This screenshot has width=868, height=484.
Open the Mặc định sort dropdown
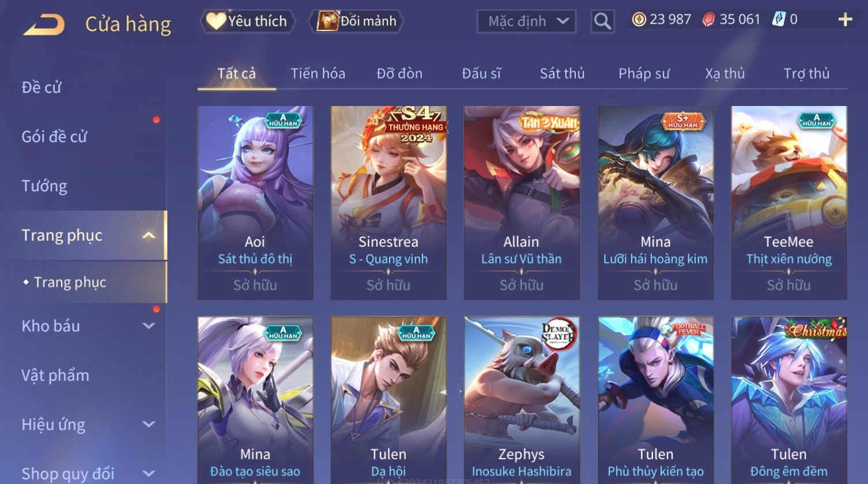tap(526, 21)
